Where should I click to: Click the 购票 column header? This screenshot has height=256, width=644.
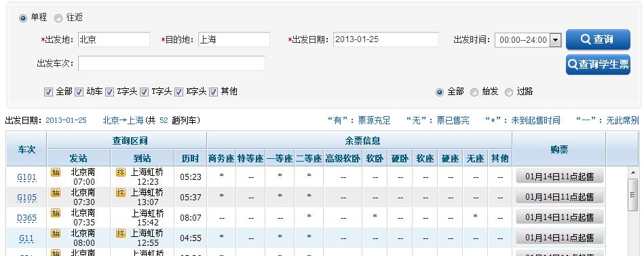pyautogui.click(x=559, y=149)
